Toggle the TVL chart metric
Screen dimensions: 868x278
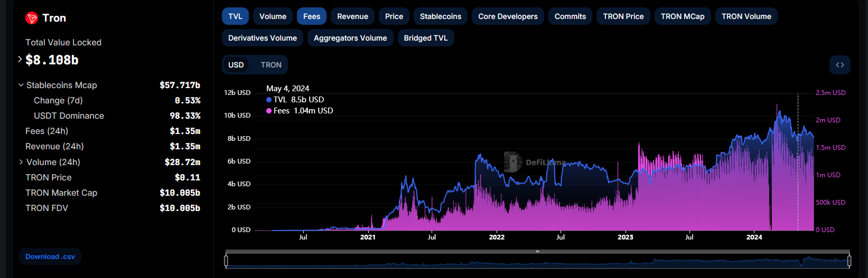click(x=235, y=16)
